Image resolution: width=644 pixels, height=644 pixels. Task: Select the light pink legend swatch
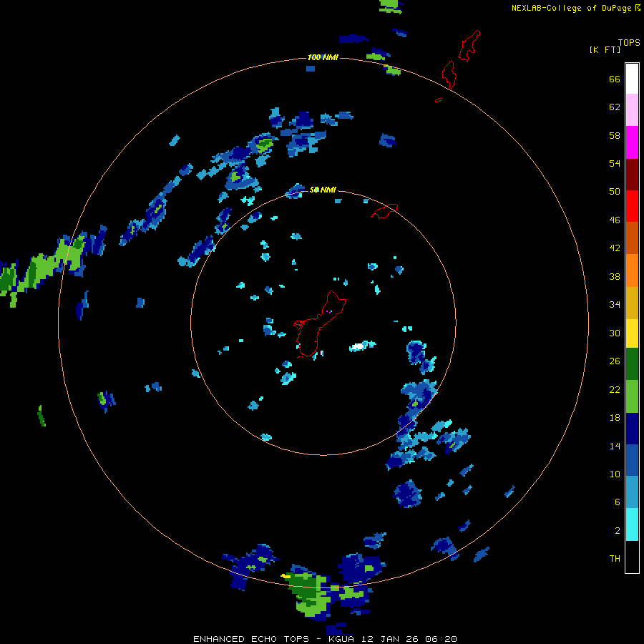tap(632, 109)
